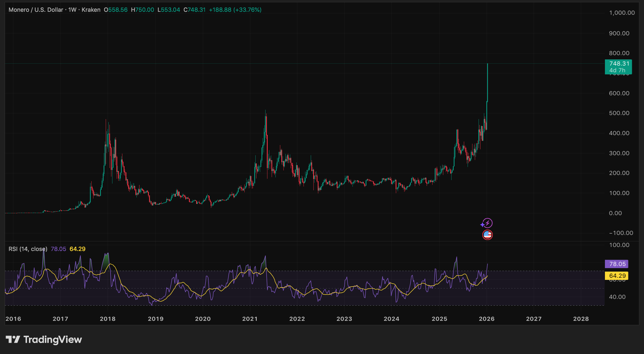Click the yellow 64.29 RSI average tag
Screen dimensions: 644x354
(617, 276)
